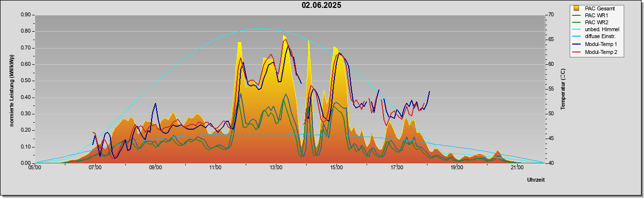The image size is (644, 198).
Task: Click the unbed. Himmel legend line marker
Action: (x=577, y=30)
